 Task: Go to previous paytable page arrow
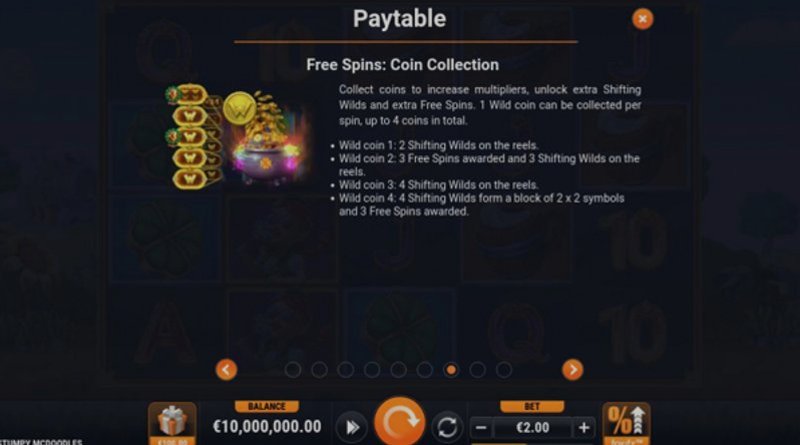226,369
